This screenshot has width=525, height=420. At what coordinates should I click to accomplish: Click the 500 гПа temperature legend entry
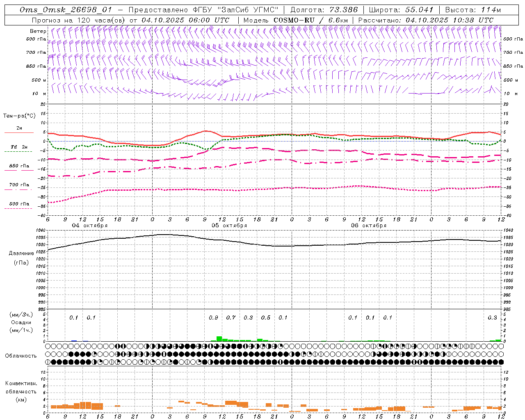pos(19,204)
